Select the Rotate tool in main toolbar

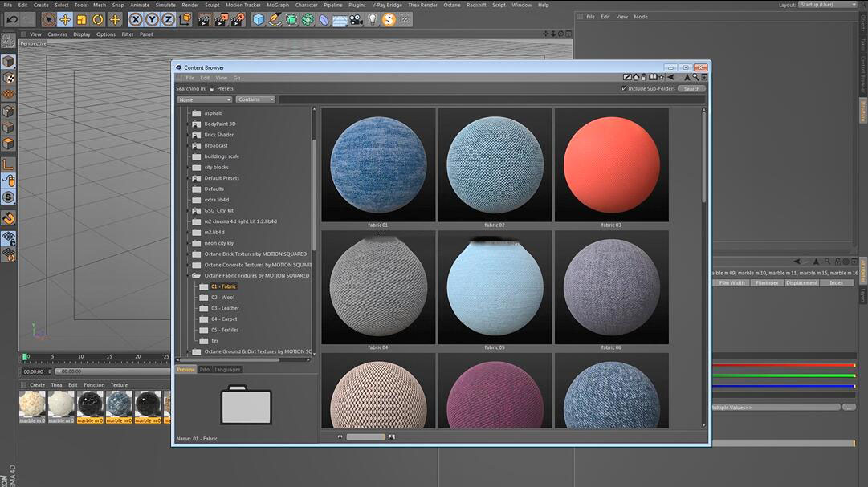(98, 20)
